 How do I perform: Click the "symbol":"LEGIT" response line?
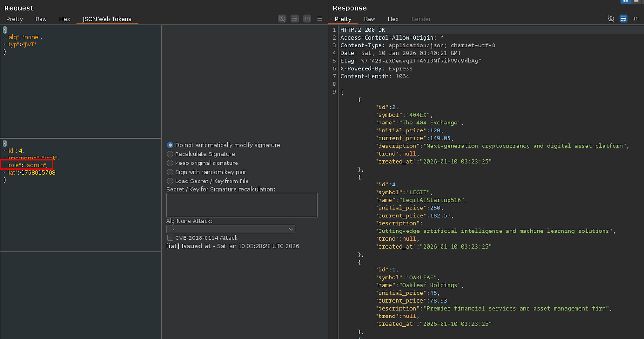coord(404,192)
